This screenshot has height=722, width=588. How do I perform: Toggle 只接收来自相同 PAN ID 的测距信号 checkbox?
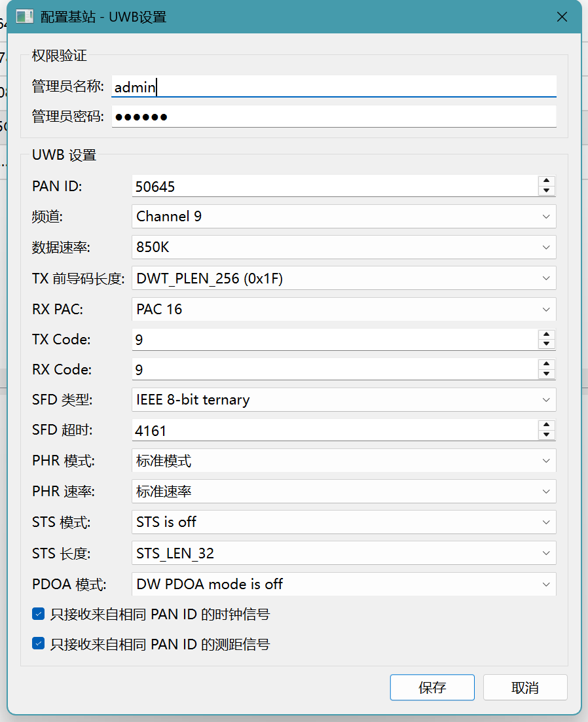pos(39,644)
